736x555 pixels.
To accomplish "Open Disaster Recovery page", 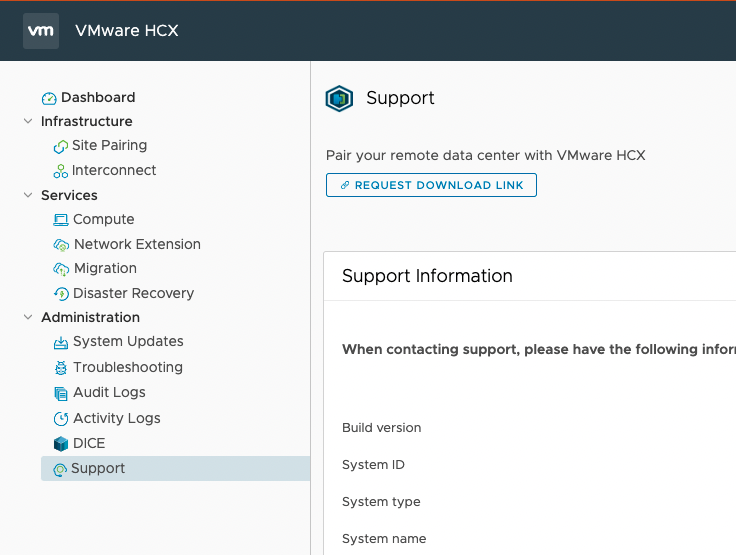I will (134, 293).
